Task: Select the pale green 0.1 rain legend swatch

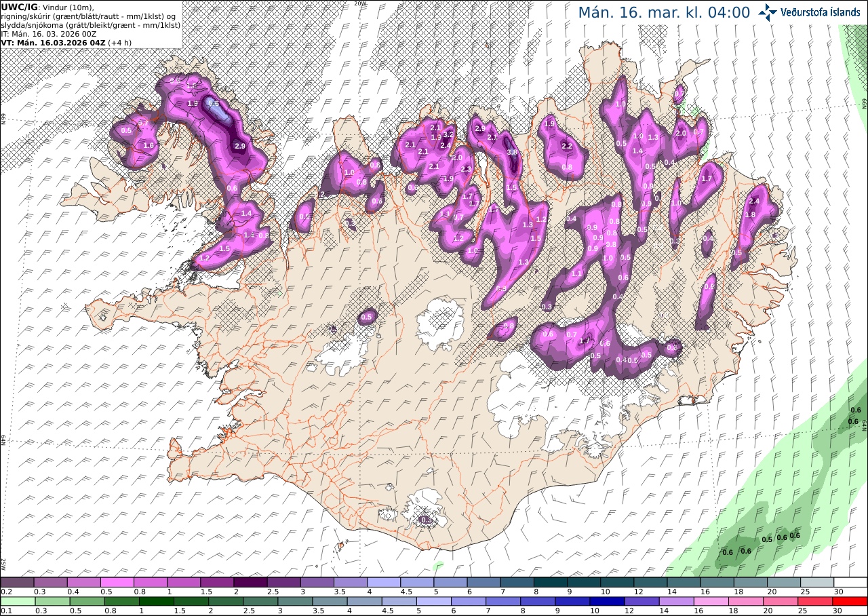Action: click(17, 601)
